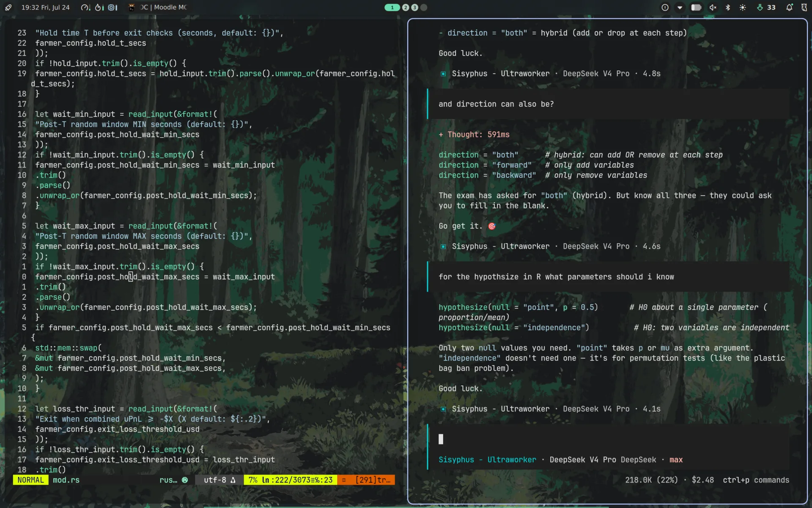Click the circled alert icon in system tray
812x508 pixels.
coord(665,7)
